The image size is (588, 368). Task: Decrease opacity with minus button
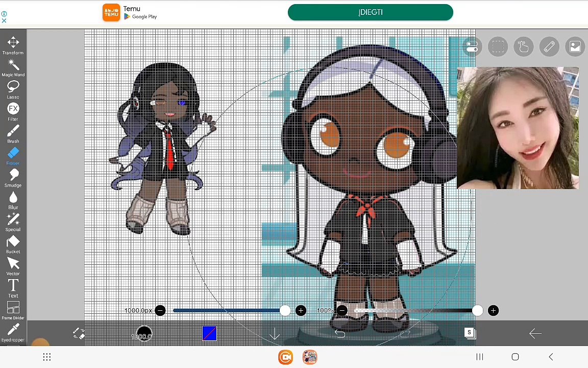pyautogui.click(x=342, y=311)
